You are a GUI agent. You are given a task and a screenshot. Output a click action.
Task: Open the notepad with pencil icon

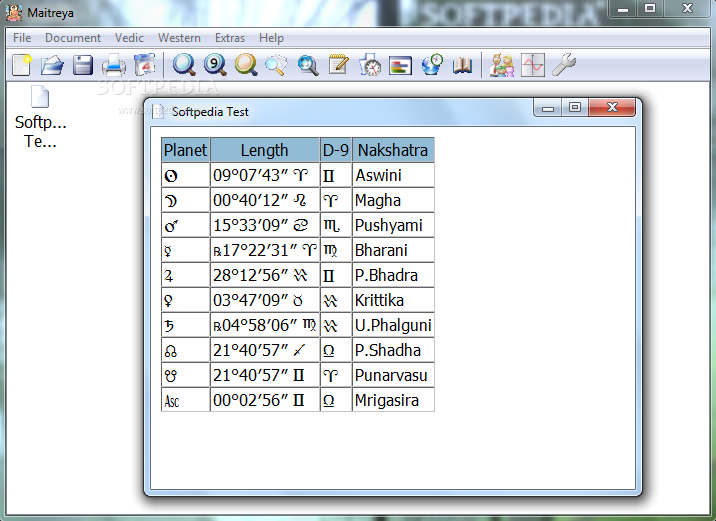(x=338, y=65)
